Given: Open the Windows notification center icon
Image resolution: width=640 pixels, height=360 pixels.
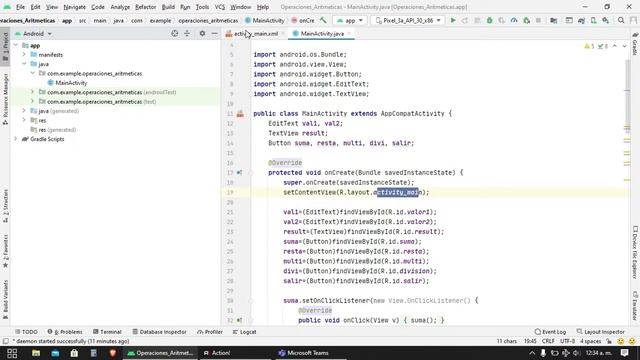Looking at the screenshot, I should 624,353.
